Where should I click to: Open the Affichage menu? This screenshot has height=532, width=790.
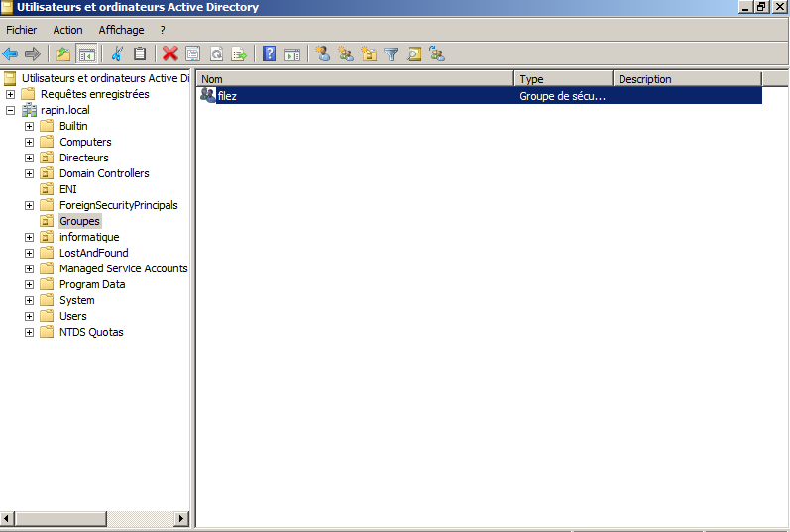[121, 30]
